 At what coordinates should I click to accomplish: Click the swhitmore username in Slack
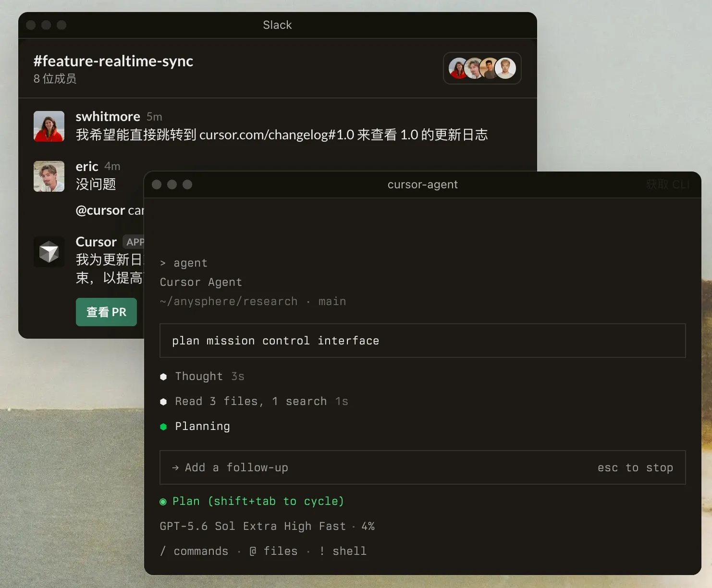[108, 116]
